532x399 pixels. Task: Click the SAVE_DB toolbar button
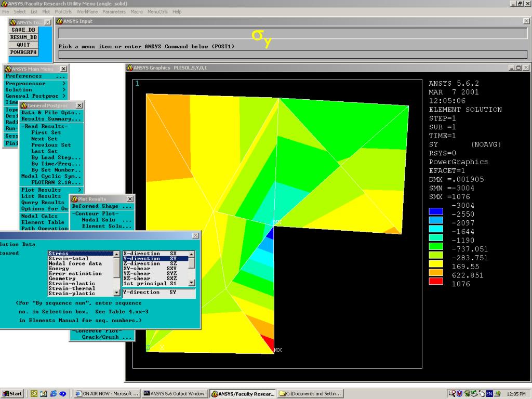click(23, 30)
